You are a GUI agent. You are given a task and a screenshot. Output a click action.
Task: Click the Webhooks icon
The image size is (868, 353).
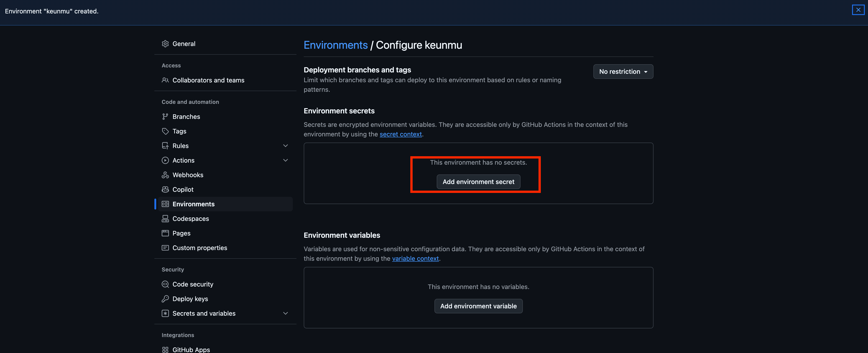[x=165, y=175]
